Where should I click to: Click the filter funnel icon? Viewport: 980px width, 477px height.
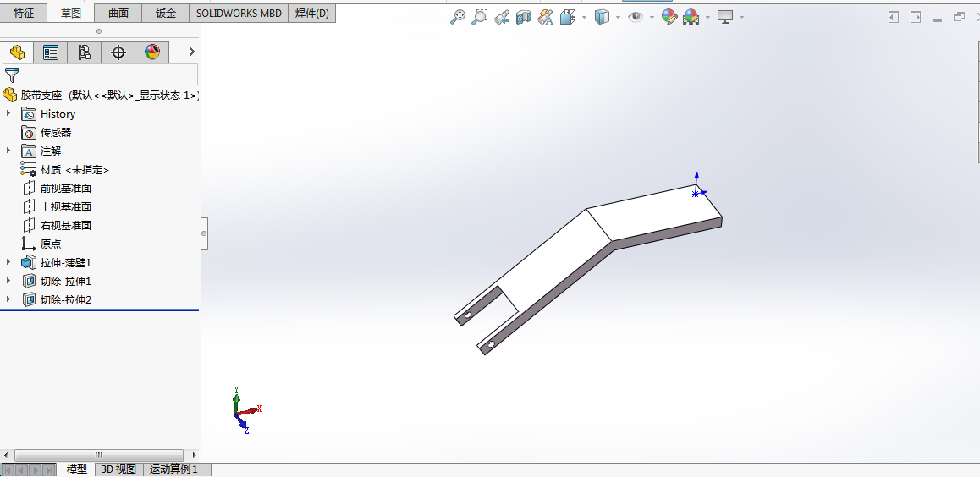(12, 75)
